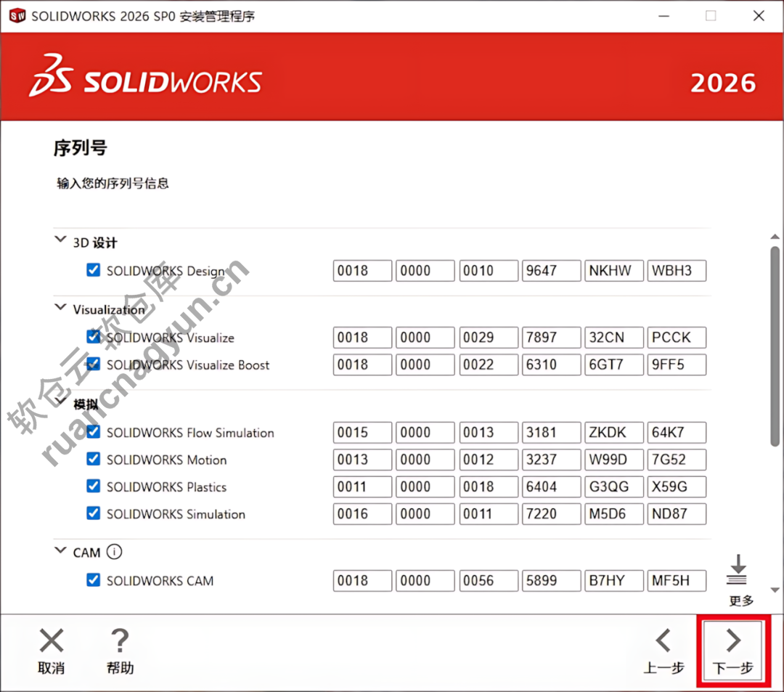Viewport: 784px width, 692px height.
Task: Collapse the 模拟 section
Action: click(x=60, y=403)
